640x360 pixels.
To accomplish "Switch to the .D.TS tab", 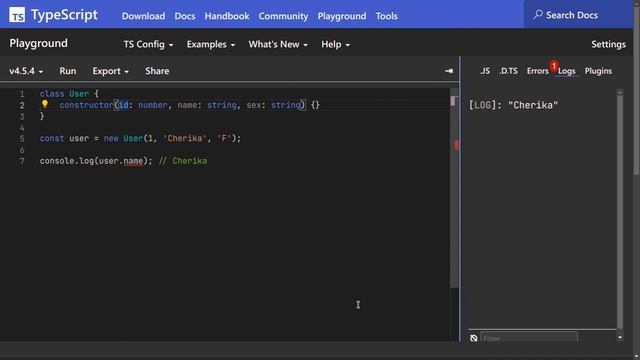I will [508, 71].
